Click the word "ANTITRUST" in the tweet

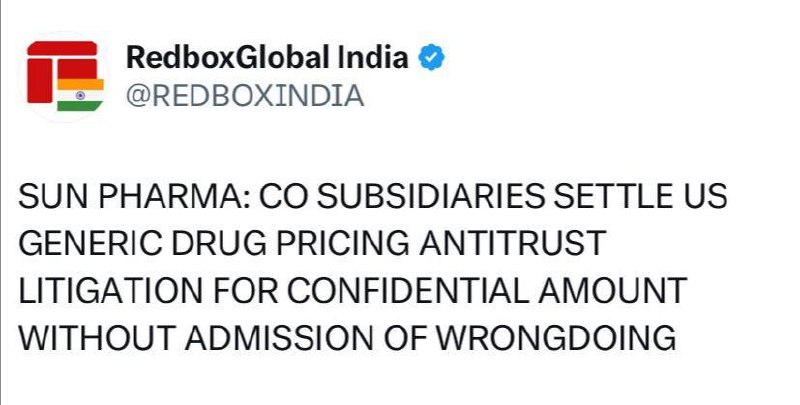click(x=513, y=243)
